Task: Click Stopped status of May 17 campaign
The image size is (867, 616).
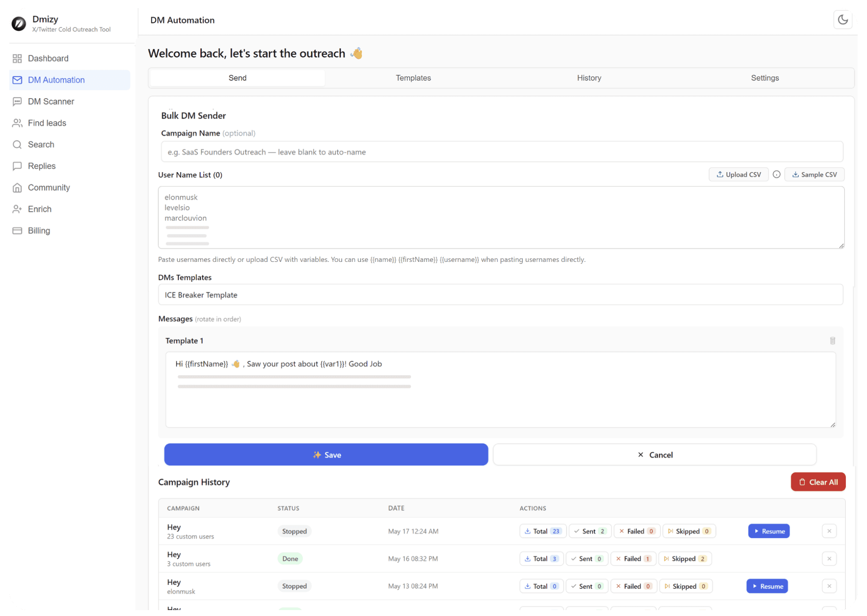Action: pos(294,531)
